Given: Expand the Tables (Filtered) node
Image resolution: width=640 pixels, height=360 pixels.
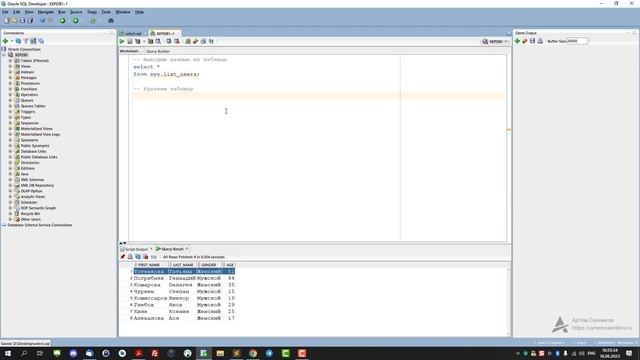Looking at the screenshot, I should pos(11,60).
